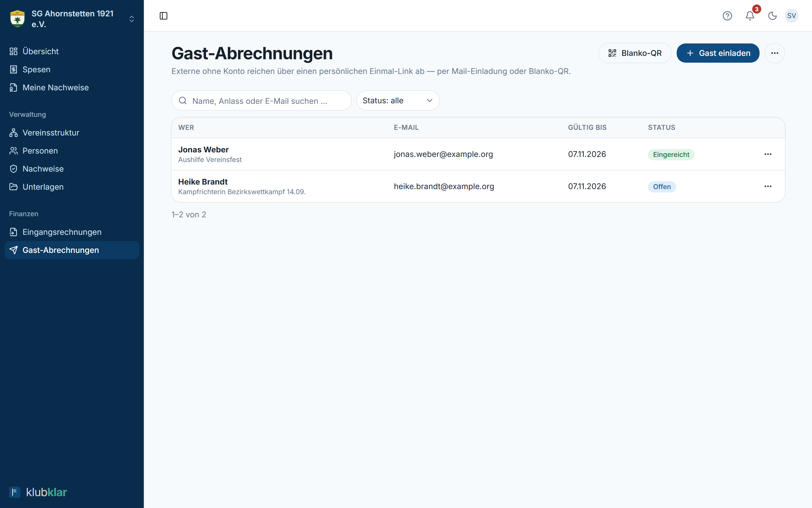
Task: Navigate to Personen
Action: click(x=72, y=151)
